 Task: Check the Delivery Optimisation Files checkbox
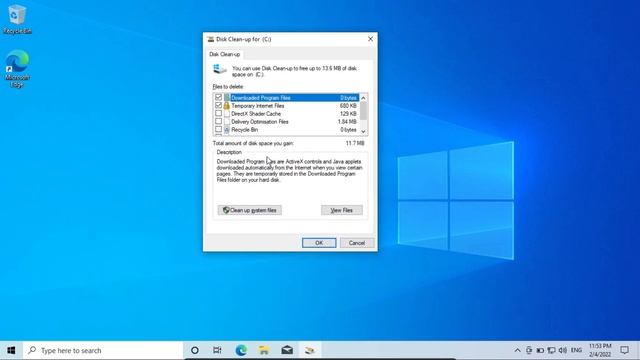click(x=218, y=121)
